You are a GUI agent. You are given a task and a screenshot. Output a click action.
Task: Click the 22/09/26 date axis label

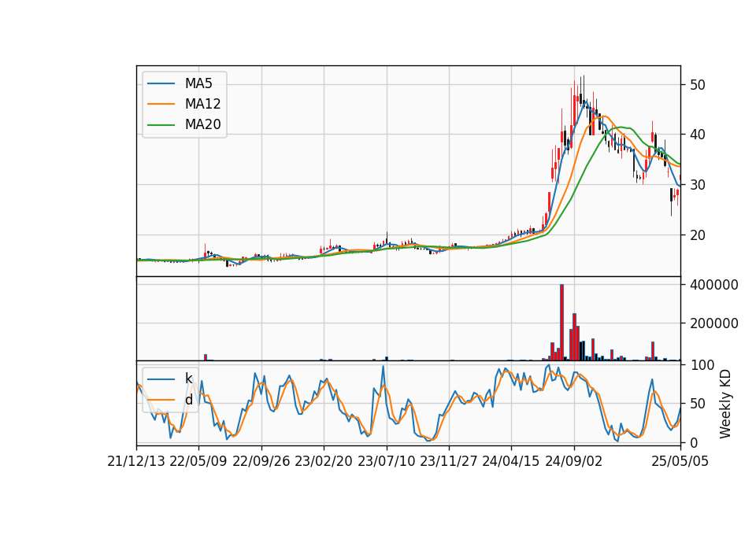(261, 462)
